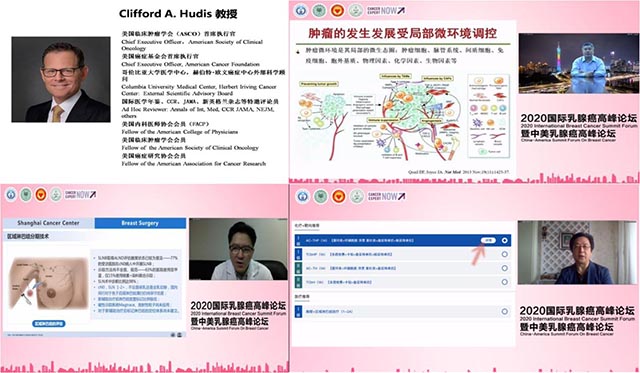Click speaker video with Canton Tower background
This screenshot has width=640, height=373.
point(578,64)
